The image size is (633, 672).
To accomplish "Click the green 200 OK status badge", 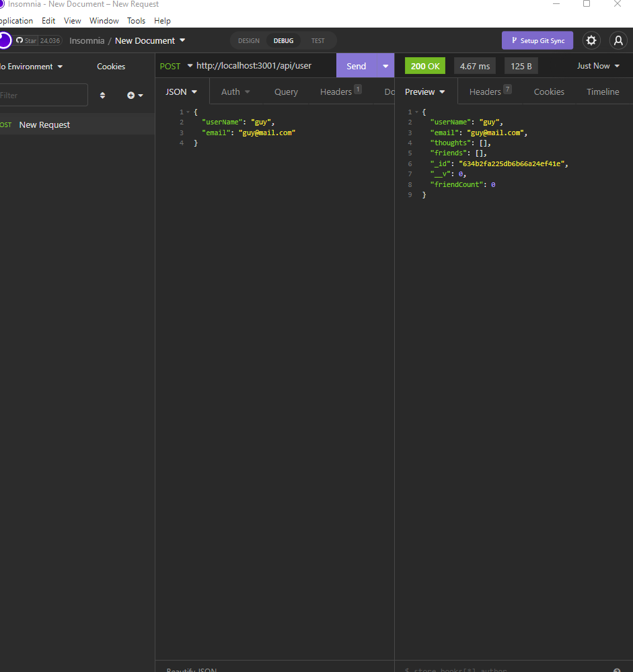I will 424,65.
